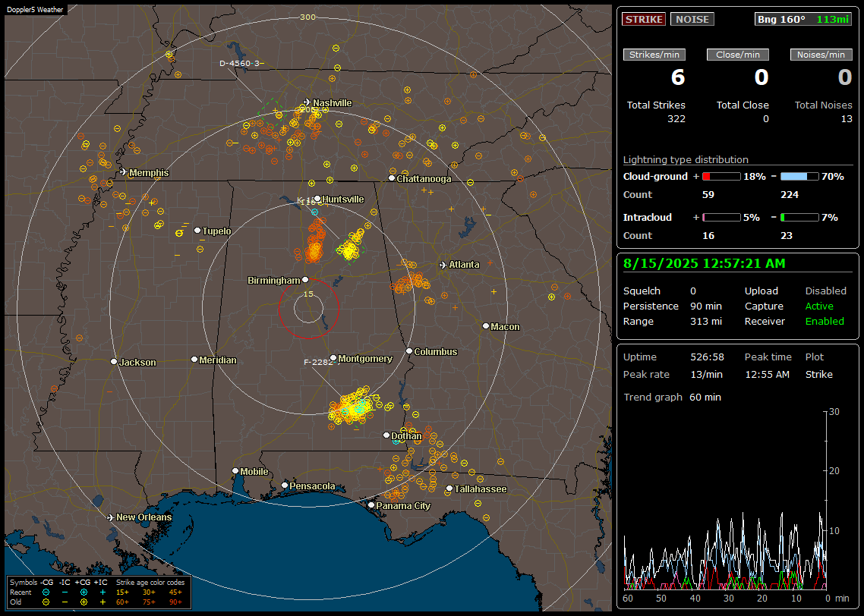The height and width of the screenshot is (616, 864).
Task: Click the Nashville airport icon
Action: coord(307,102)
